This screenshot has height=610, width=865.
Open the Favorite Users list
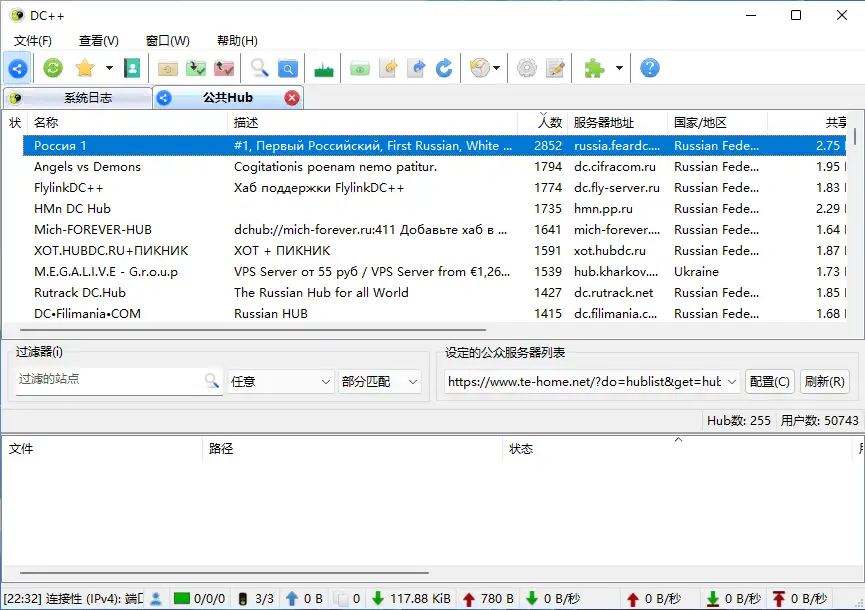pyautogui.click(x=132, y=68)
